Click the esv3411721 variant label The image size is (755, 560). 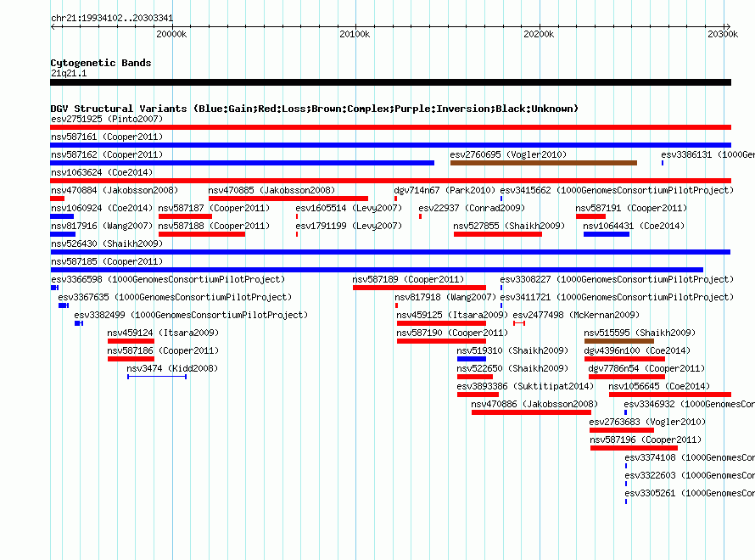(x=617, y=297)
